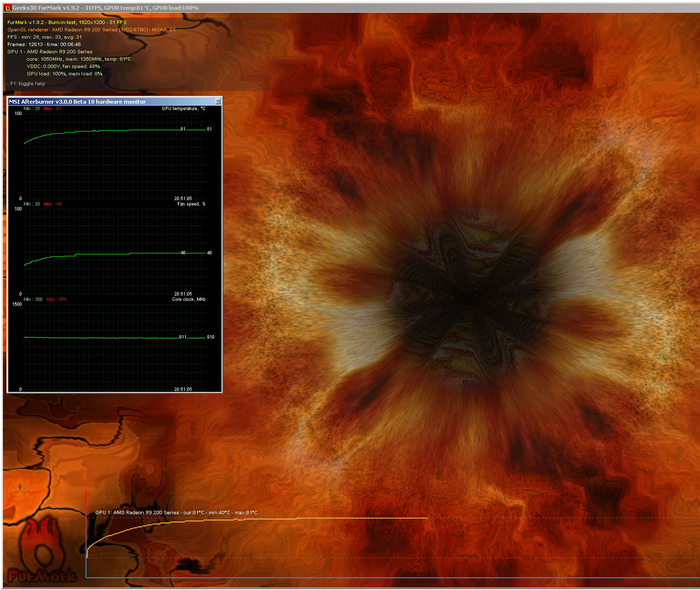Click the 'VDDC: 0.000V, fan speed: 48%' line
Screen dimensions: 700x590
point(63,67)
